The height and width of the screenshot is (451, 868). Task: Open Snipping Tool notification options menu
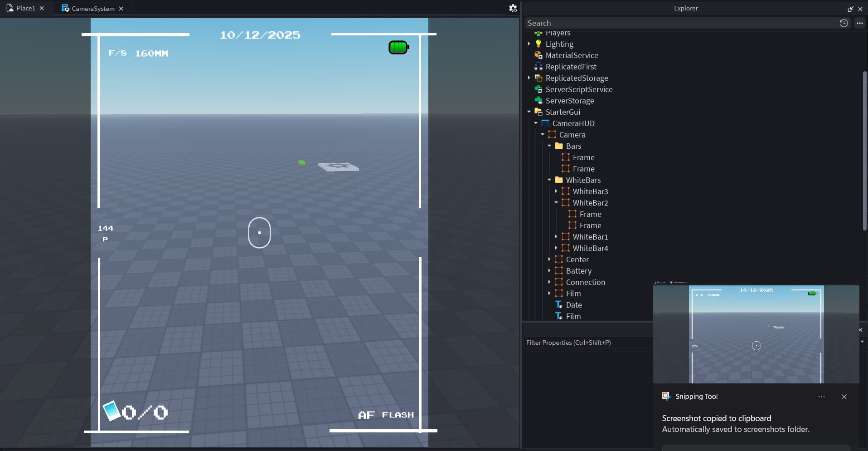pos(821,397)
